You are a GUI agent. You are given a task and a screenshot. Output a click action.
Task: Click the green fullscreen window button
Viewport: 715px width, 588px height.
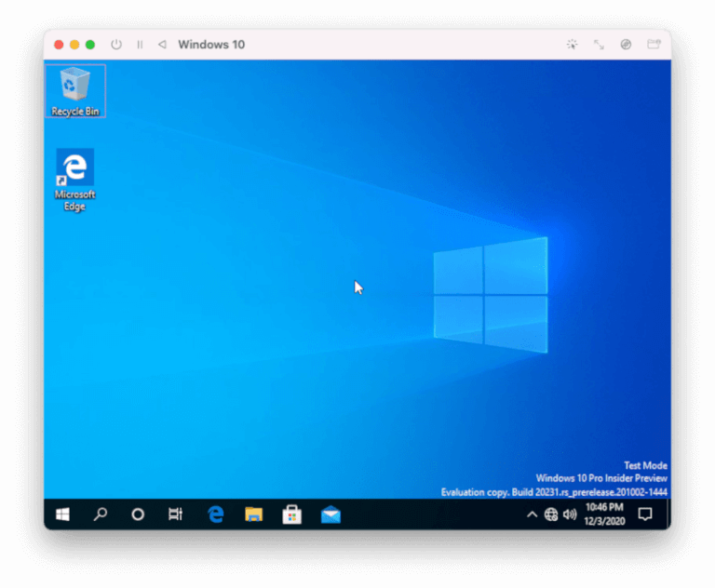pos(90,45)
